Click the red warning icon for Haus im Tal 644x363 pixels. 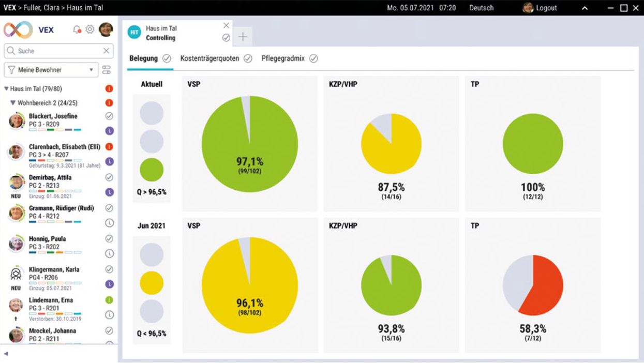[x=109, y=89]
